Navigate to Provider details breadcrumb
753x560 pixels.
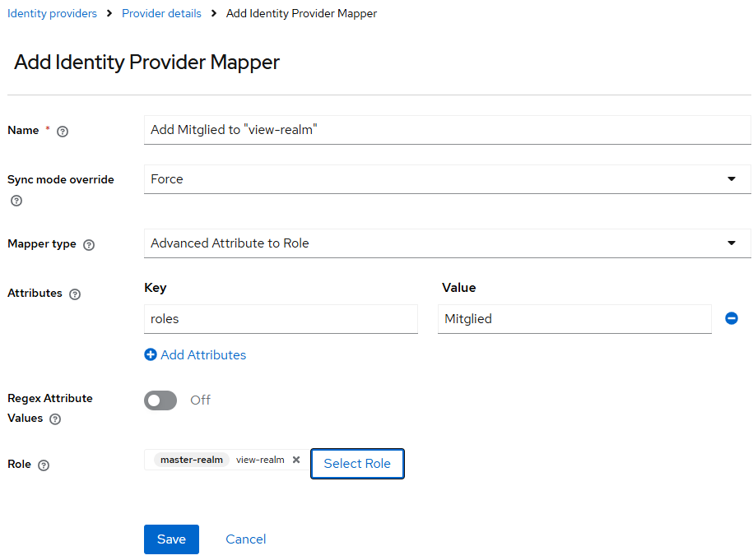click(161, 13)
